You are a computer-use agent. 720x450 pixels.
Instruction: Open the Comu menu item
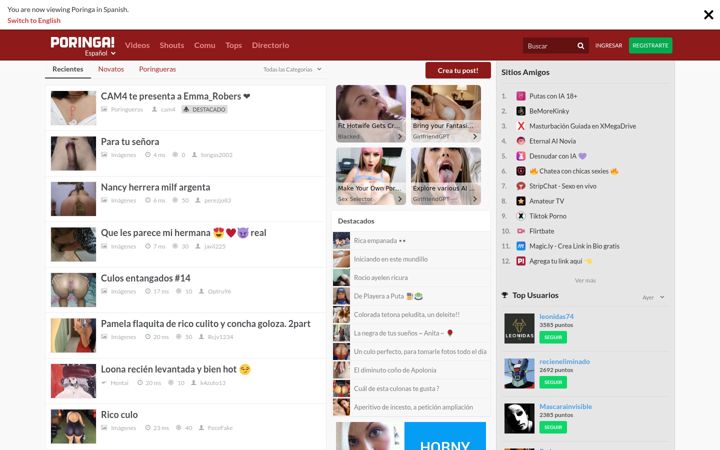(204, 45)
